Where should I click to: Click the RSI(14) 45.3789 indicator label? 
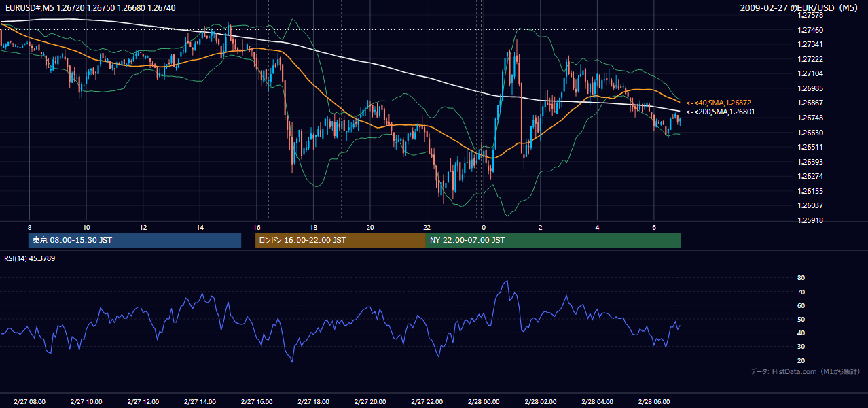pyautogui.click(x=30, y=258)
